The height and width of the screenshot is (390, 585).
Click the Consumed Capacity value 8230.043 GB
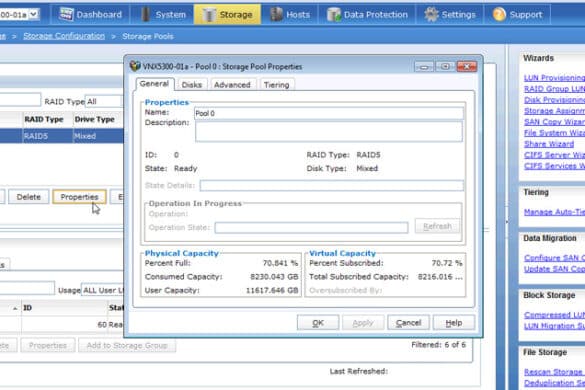[x=274, y=277]
